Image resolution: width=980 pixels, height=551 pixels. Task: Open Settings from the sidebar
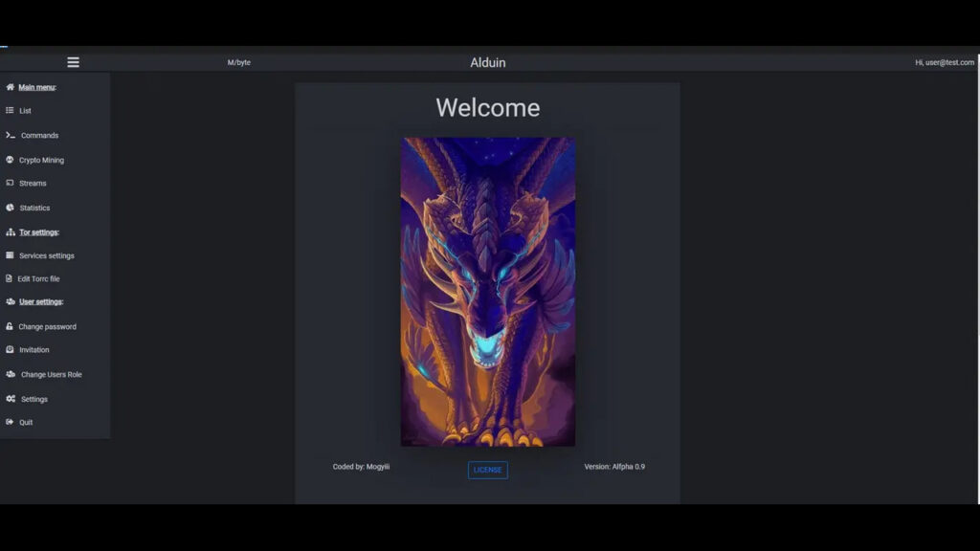tap(34, 399)
